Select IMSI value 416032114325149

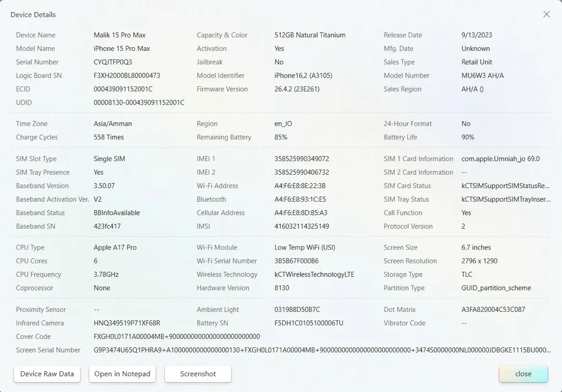pos(302,226)
